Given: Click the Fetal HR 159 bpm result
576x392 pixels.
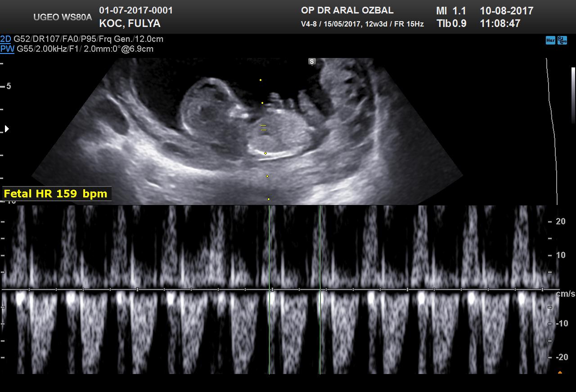Looking at the screenshot, I should [56, 194].
